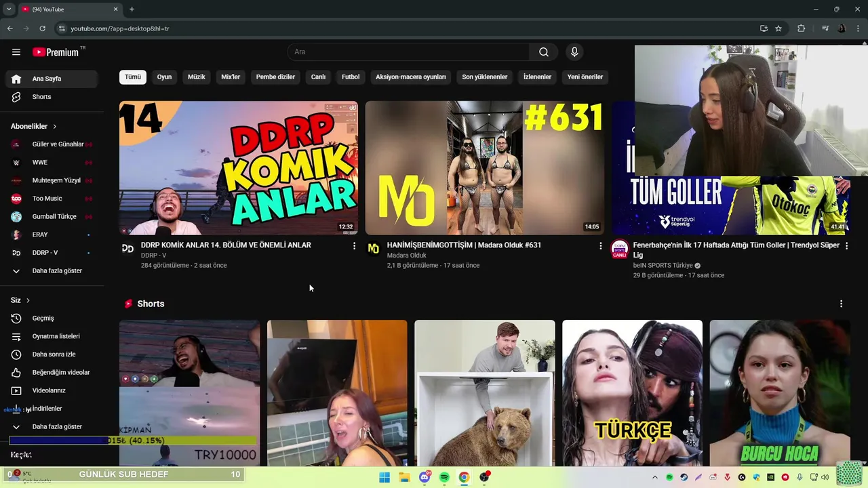Open Güller ve Günahlar subscription

click(52, 144)
